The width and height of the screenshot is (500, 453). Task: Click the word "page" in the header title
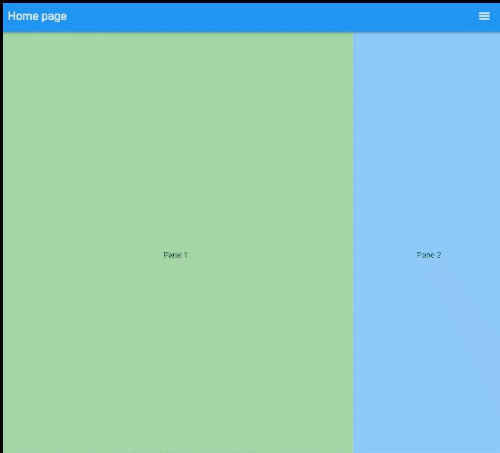pyautogui.click(x=54, y=17)
